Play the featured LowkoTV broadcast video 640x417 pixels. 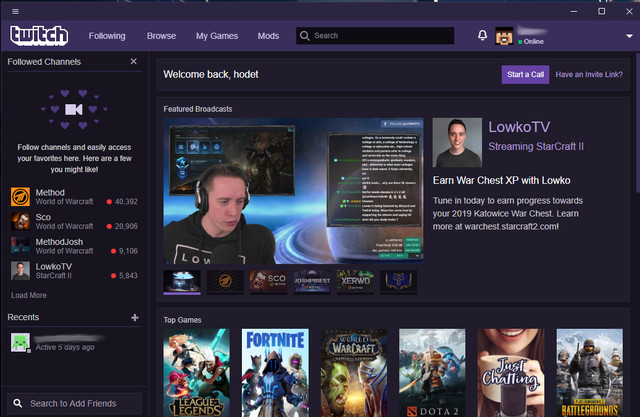[293, 191]
